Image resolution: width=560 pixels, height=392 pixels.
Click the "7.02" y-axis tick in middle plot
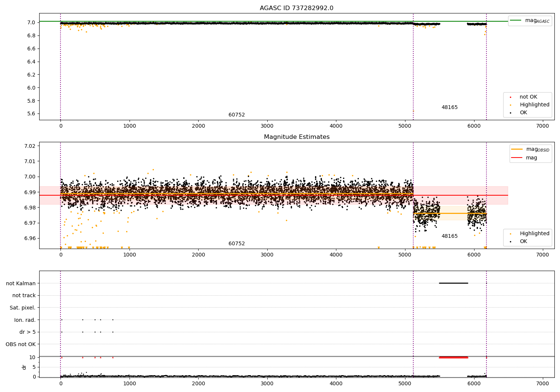(x=30, y=146)
